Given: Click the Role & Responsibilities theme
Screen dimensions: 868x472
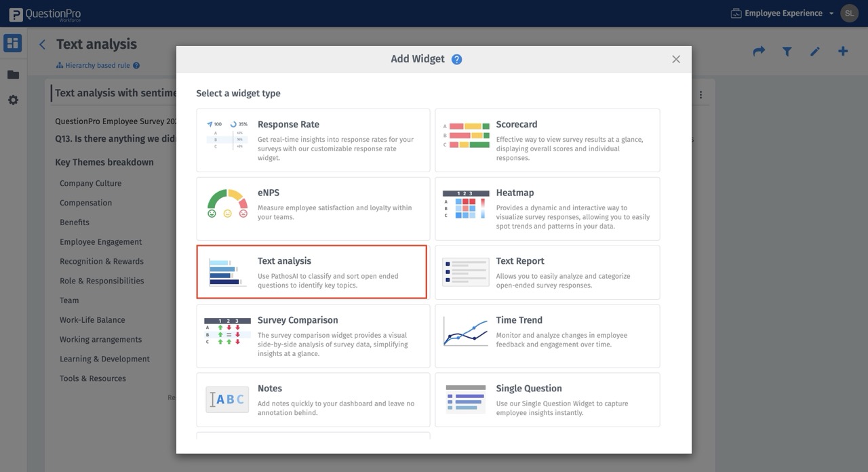Looking at the screenshot, I should [x=102, y=281].
